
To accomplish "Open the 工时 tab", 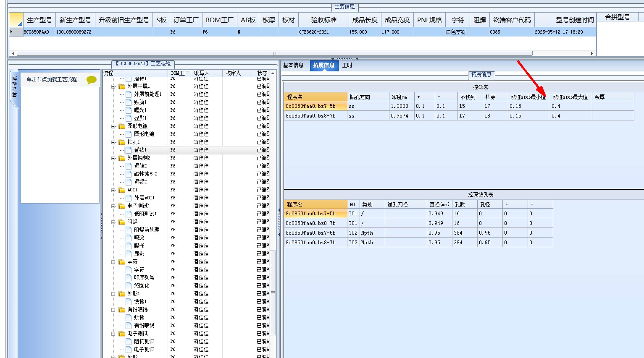I will click(x=347, y=65).
